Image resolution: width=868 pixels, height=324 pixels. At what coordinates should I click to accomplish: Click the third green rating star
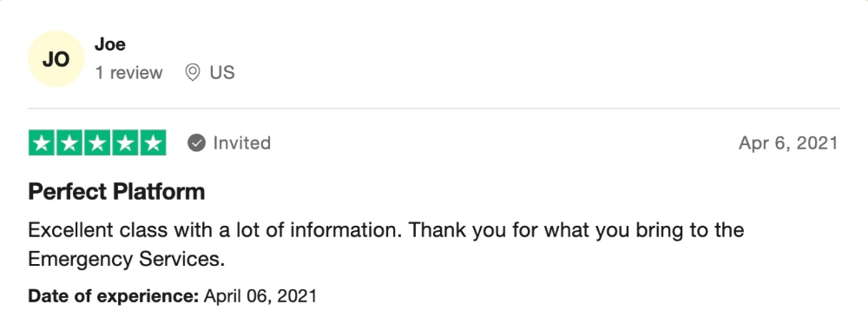tap(97, 143)
